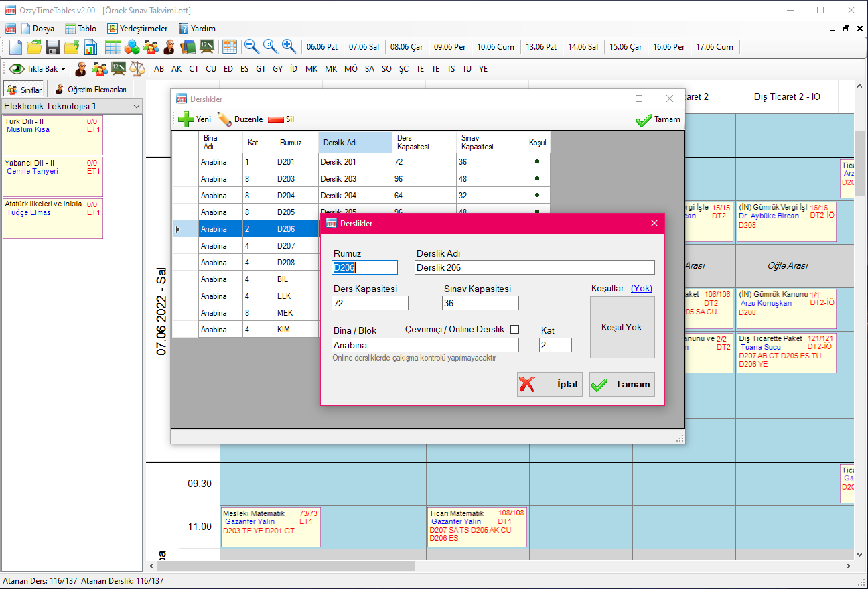Create a new file with the New document icon
This screenshot has height=589, width=868.
pyautogui.click(x=15, y=47)
